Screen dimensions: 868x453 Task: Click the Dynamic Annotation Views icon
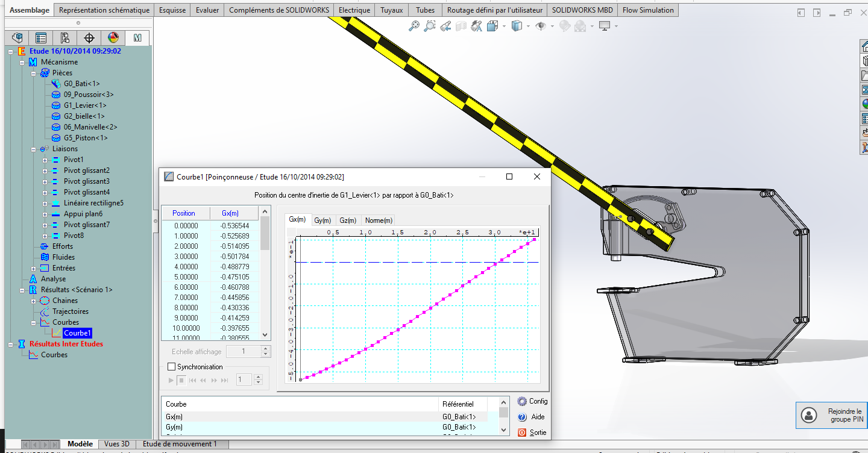[477, 26]
